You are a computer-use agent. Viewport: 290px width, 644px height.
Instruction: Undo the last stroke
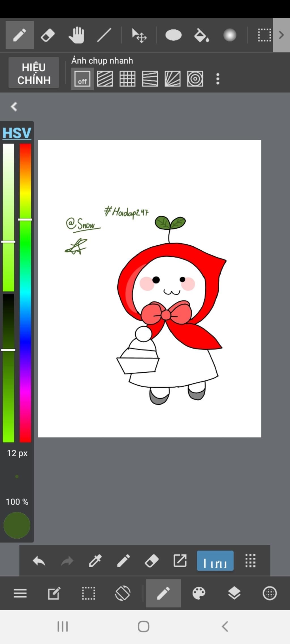pos(39,561)
